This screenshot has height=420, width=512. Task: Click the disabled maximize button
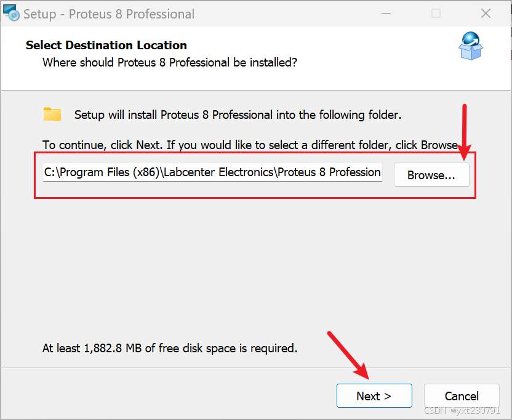pos(436,14)
